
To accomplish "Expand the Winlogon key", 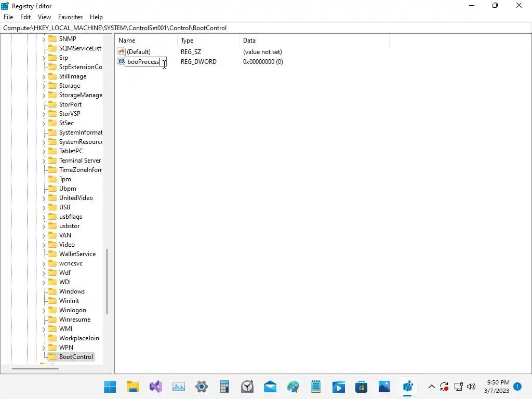I will pyautogui.click(x=44, y=311).
